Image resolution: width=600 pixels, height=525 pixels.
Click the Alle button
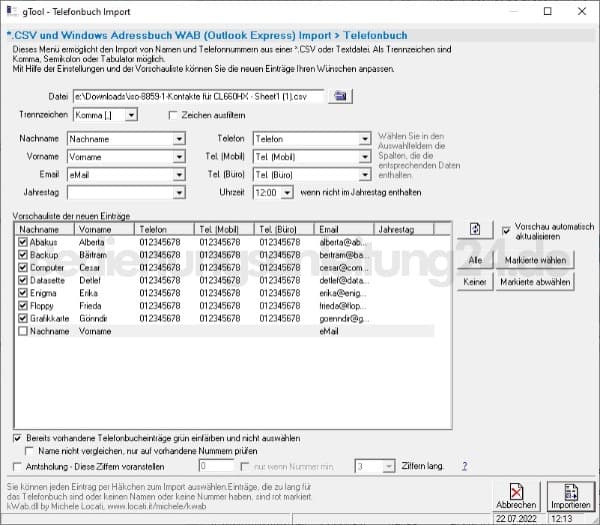(x=475, y=260)
